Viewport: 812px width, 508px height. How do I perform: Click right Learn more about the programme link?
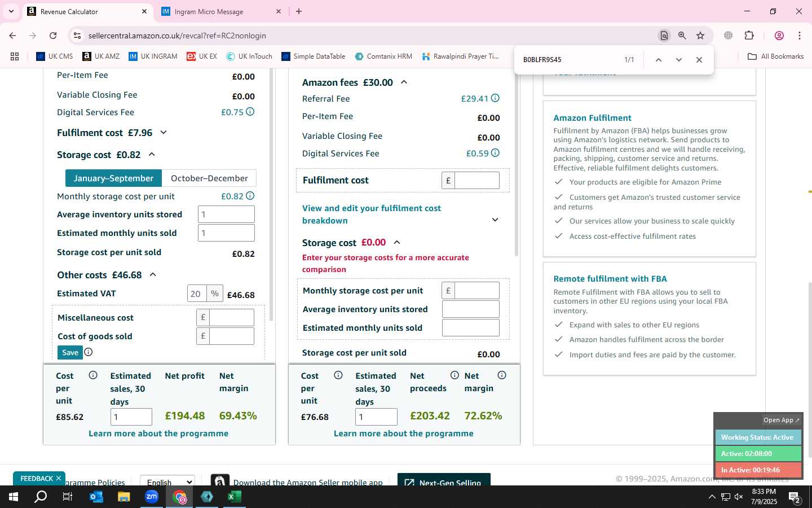404,433
